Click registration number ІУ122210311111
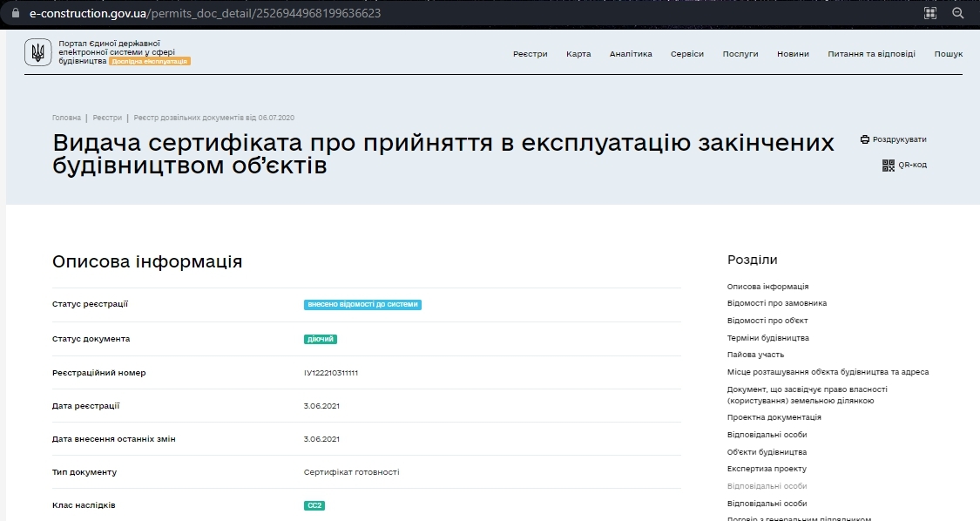Screen dimensions: 980x521 click(x=331, y=373)
